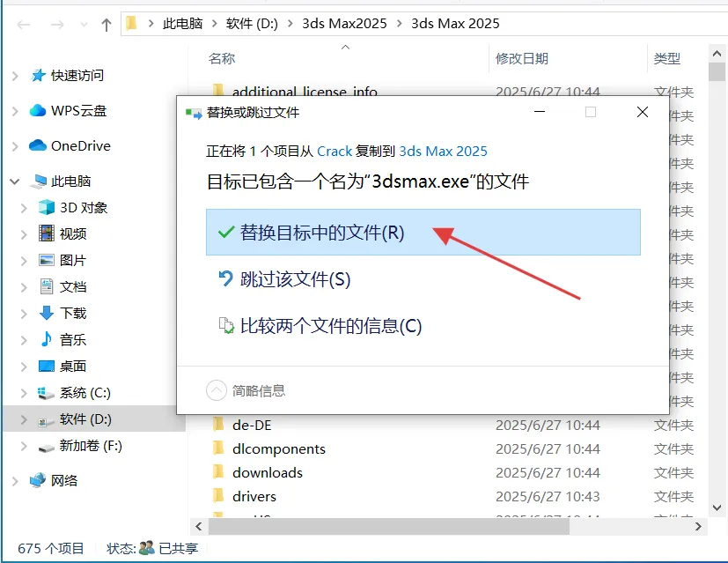Open dropdown chevron after 软件 (D:) breadcrumb

click(x=290, y=23)
